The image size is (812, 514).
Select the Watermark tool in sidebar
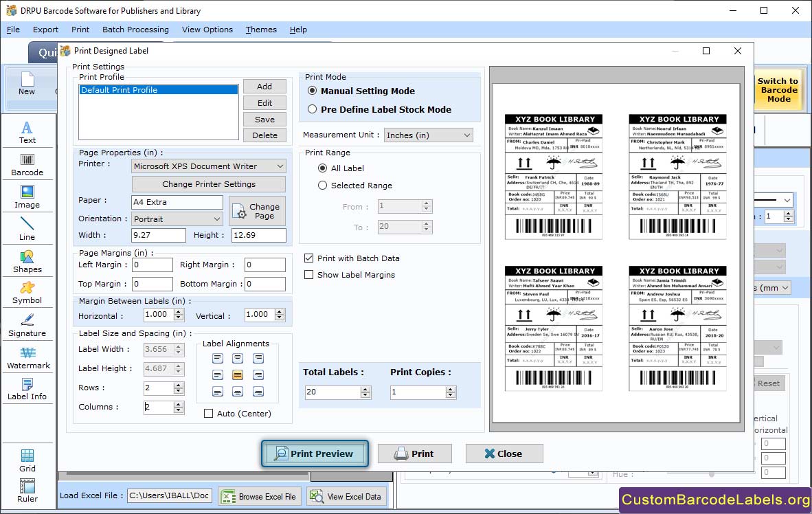[x=28, y=358]
